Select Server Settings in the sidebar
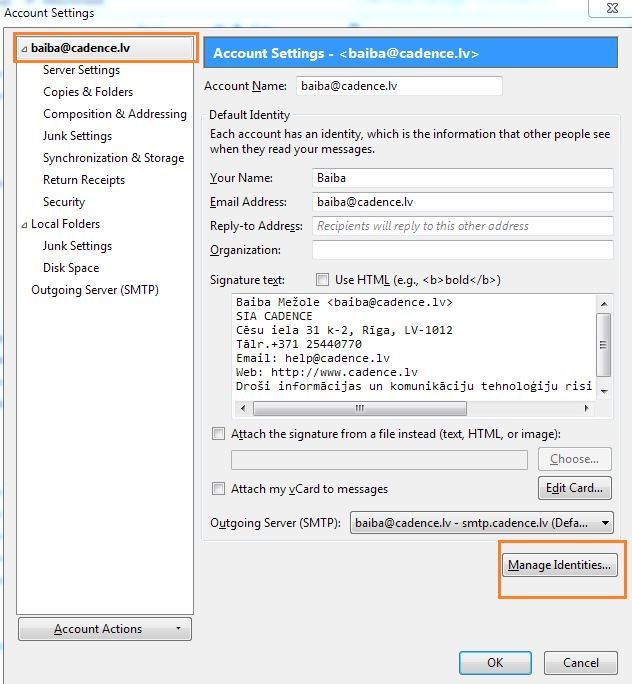This screenshot has height=684, width=632. [x=81, y=70]
